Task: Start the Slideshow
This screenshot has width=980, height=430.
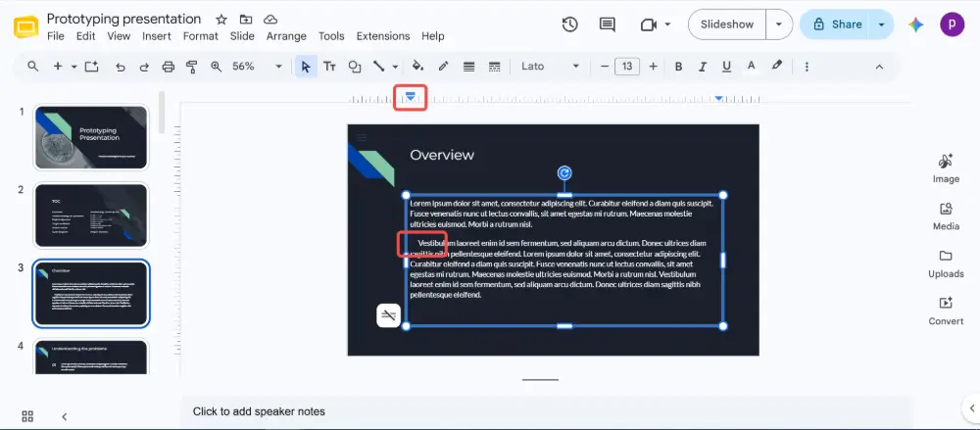Action: [727, 24]
